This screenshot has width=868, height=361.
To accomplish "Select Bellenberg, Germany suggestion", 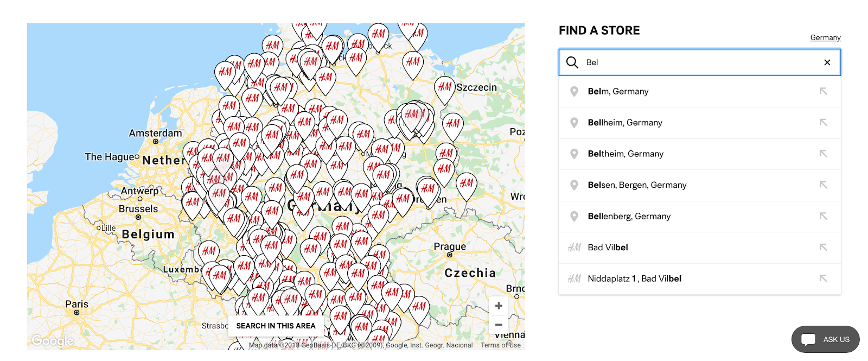I will point(700,216).
